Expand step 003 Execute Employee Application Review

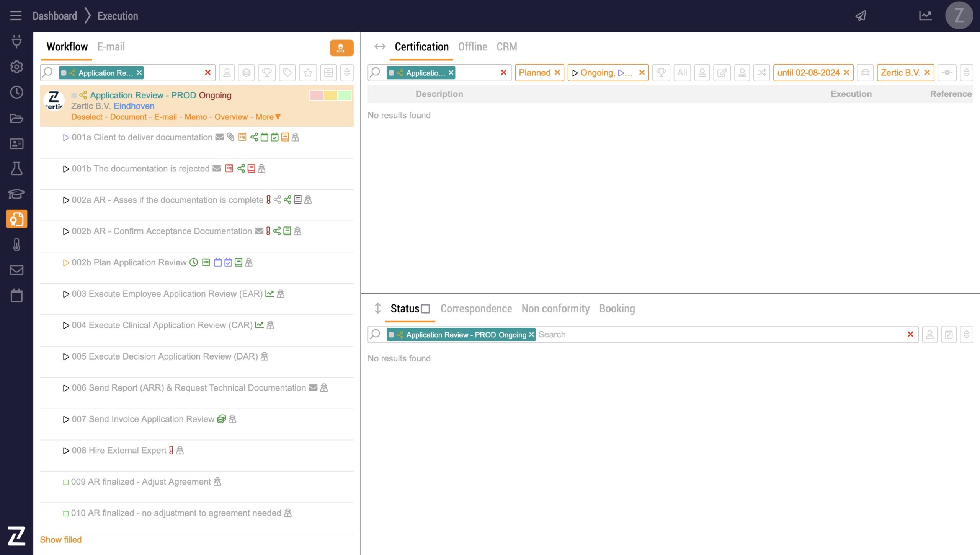point(66,294)
